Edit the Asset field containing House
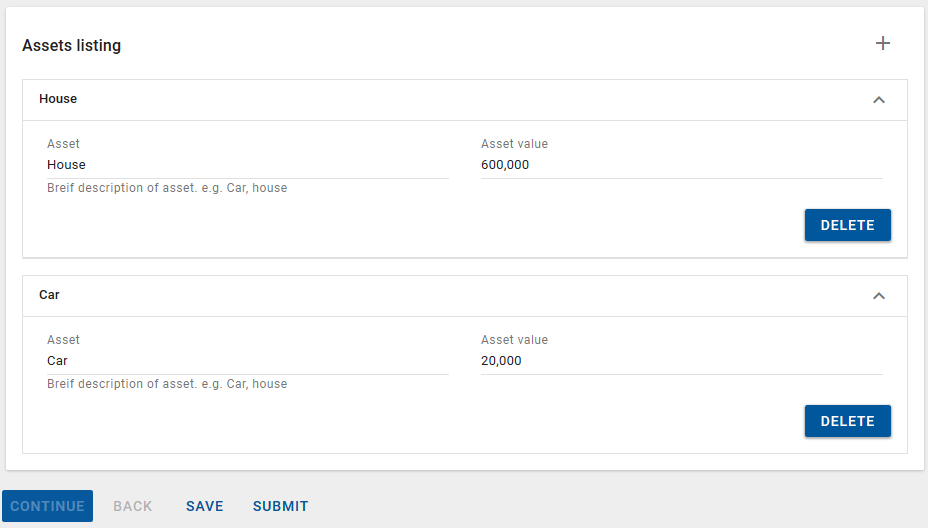 pyautogui.click(x=247, y=165)
